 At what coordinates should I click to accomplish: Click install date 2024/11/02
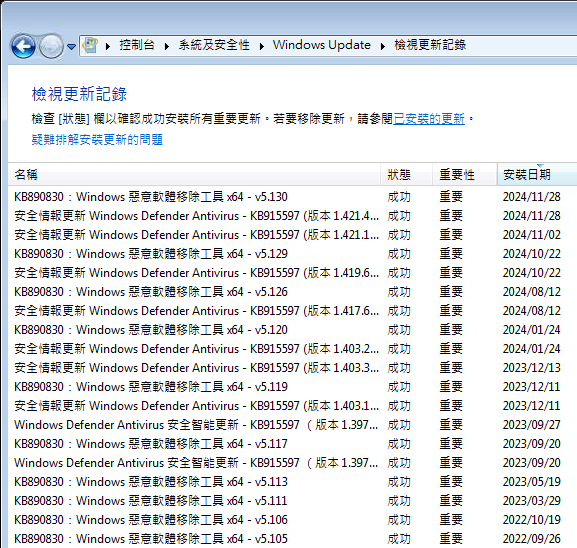click(x=532, y=235)
